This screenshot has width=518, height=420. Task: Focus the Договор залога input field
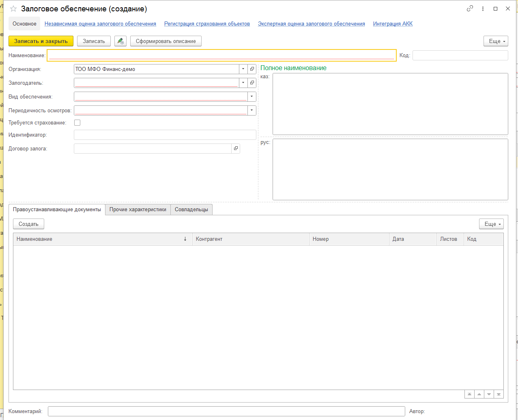(x=153, y=148)
